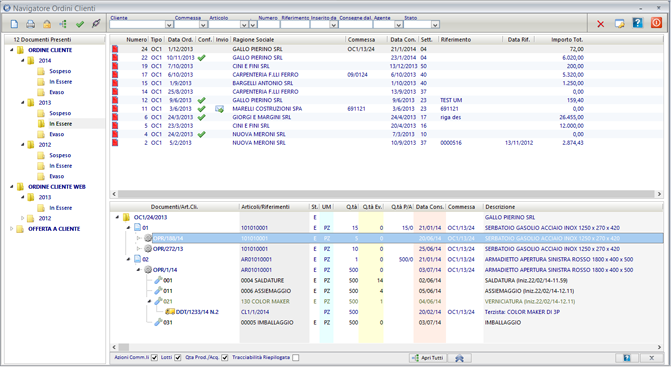
Task: Select Sospeso folder under 2014
Action: [60, 71]
